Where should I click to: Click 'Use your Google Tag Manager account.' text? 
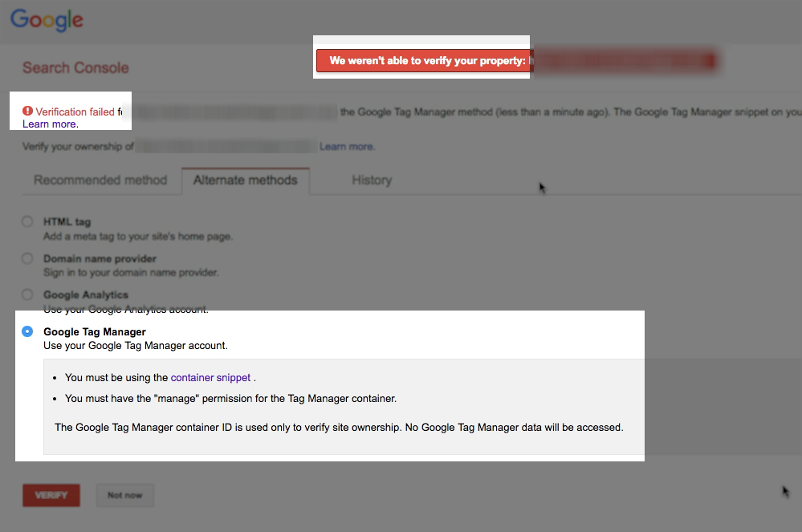coord(136,346)
